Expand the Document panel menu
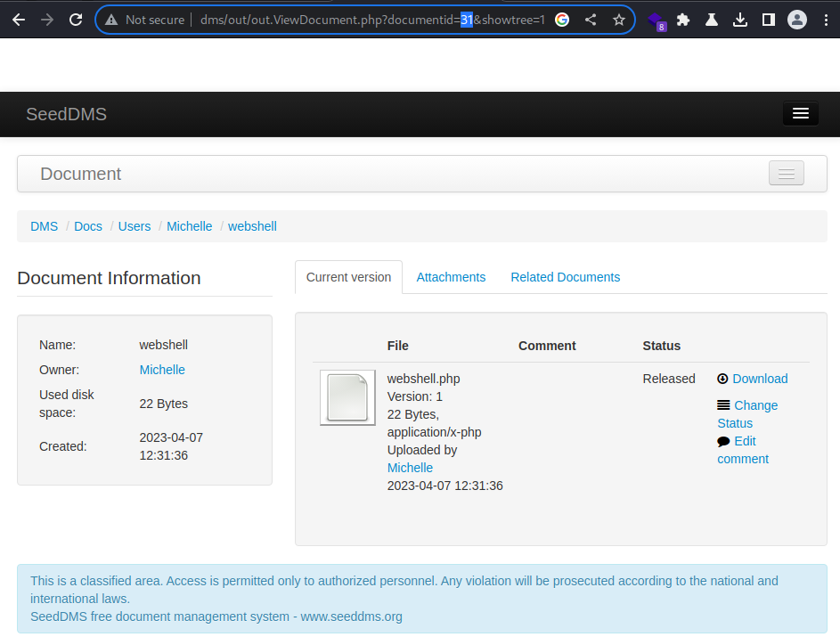The width and height of the screenshot is (840, 637). (786, 173)
